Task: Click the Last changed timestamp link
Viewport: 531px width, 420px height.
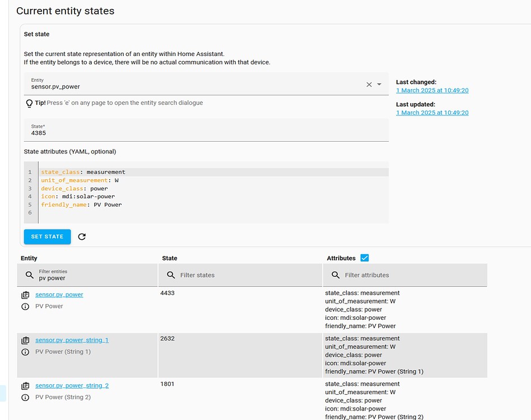Action: 432,90
